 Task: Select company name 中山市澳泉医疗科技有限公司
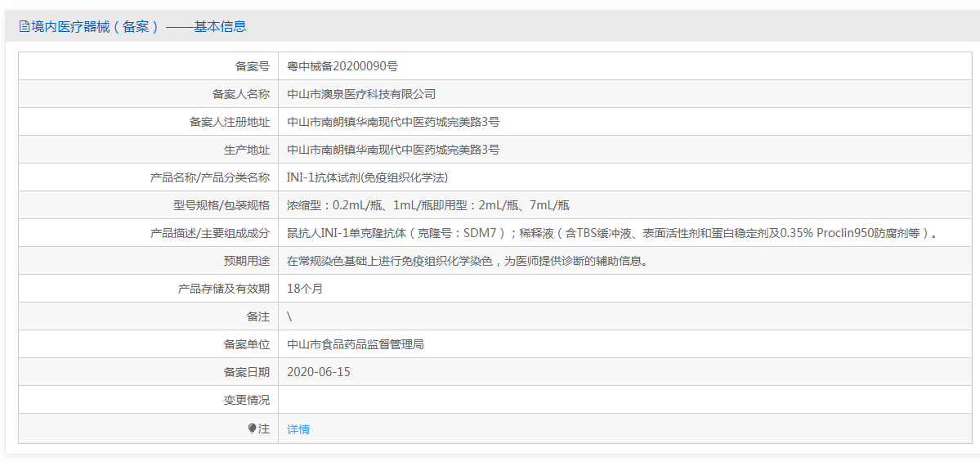click(360, 94)
